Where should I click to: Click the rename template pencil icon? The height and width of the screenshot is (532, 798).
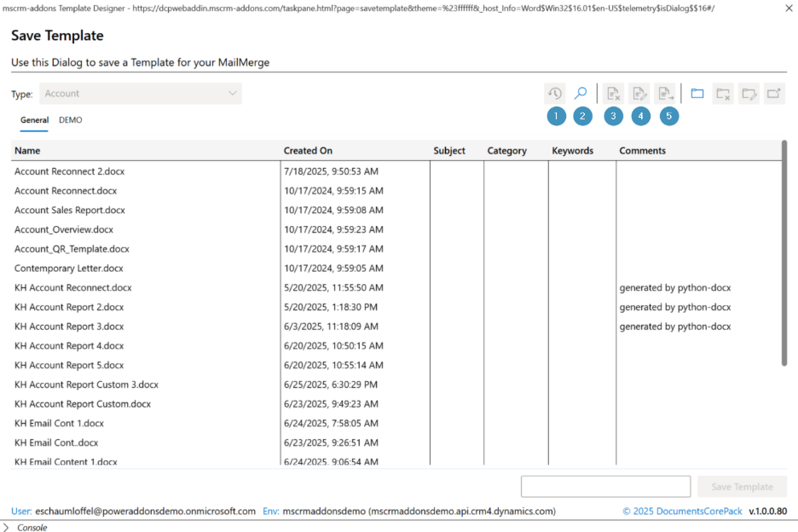point(639,94)
